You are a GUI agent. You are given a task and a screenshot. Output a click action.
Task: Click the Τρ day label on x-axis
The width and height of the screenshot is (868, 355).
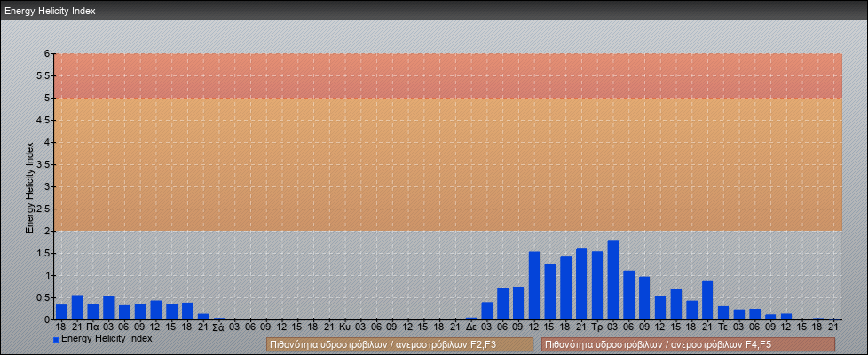pos(597,327)
